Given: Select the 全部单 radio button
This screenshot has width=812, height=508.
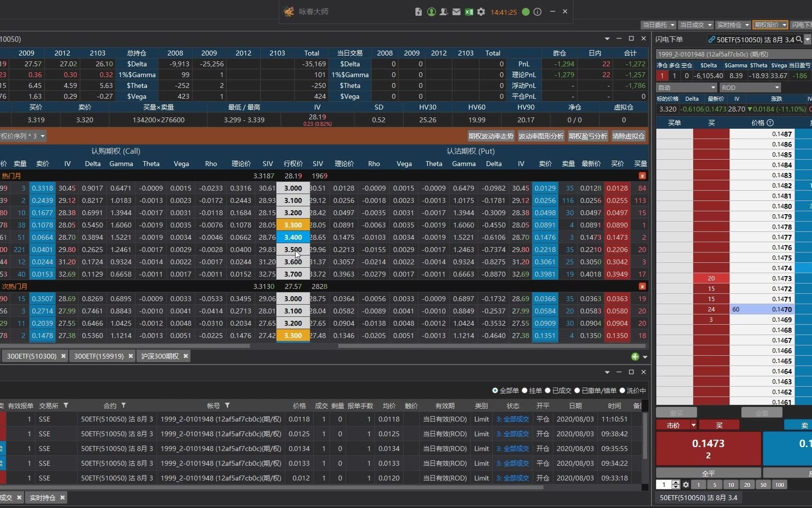Looking at the screenshot, I should (495, 391).
